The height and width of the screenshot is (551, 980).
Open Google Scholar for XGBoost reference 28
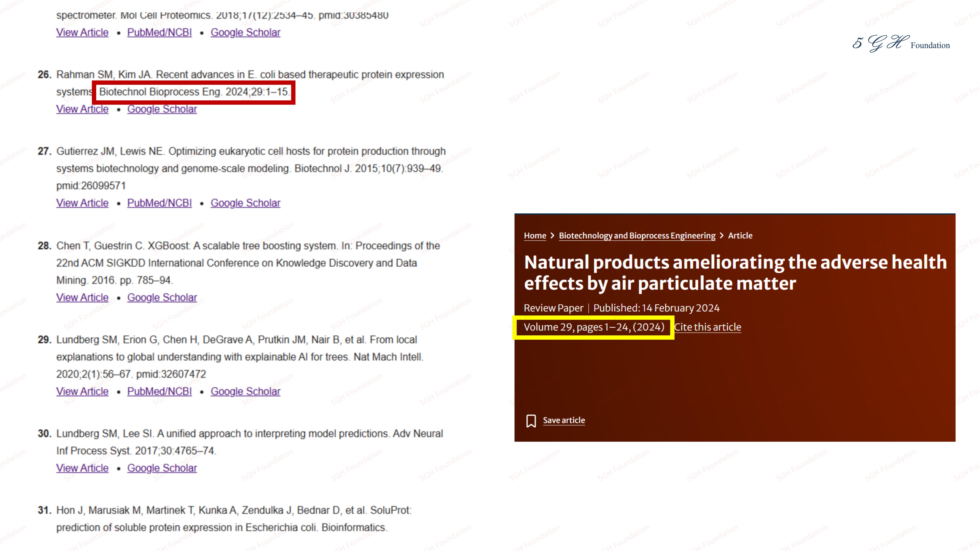162,297
